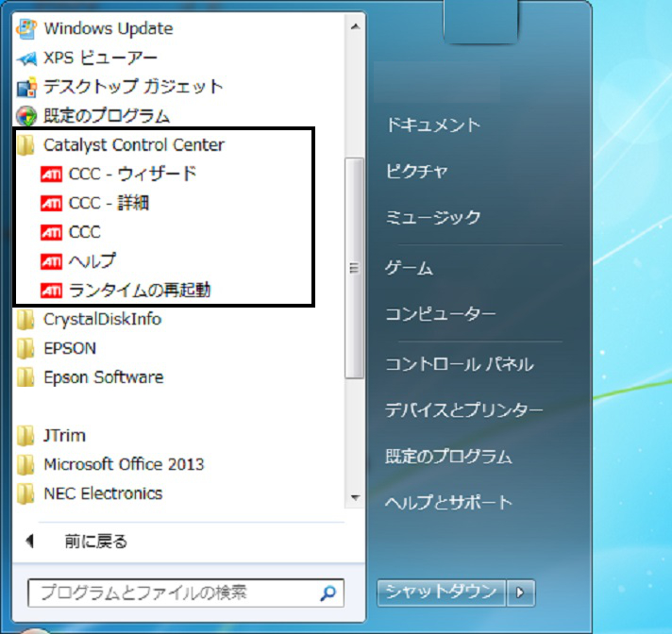The image size is (672, 634).
Task: Click the Epson Software folder icon
Action: [x=25, y=377]
